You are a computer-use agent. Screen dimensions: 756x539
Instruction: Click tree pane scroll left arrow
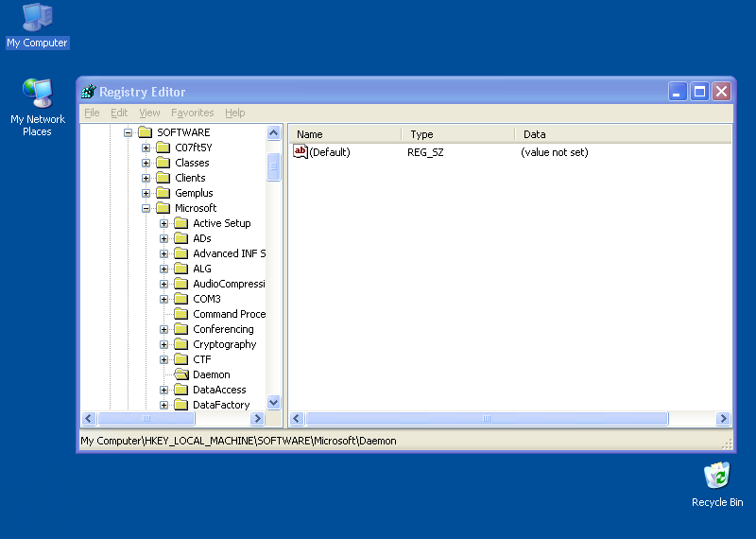pos(89,418)
